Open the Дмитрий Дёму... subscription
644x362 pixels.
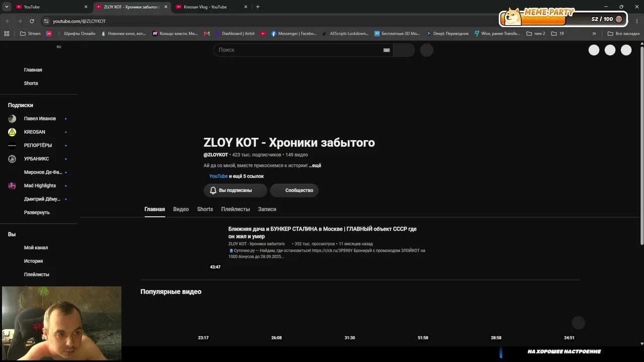(x=42, y=199)
